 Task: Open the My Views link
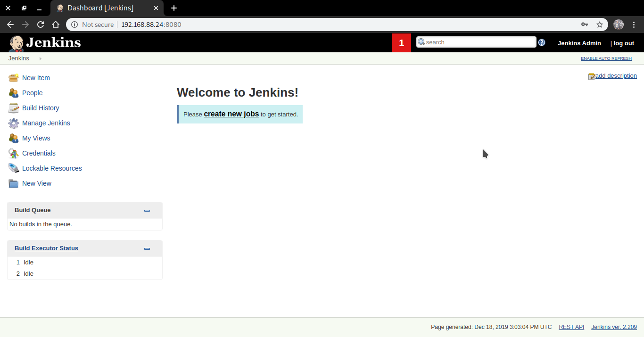pos(36,138)
